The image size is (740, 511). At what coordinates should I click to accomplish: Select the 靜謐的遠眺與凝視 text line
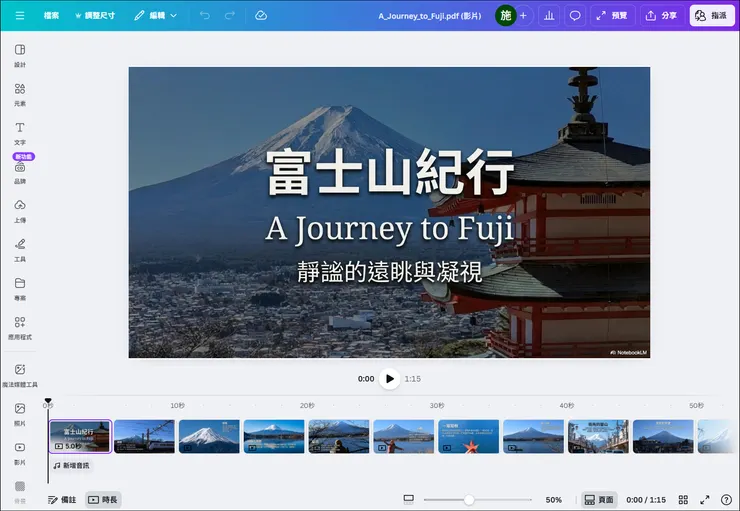click(x=390, y=272)
